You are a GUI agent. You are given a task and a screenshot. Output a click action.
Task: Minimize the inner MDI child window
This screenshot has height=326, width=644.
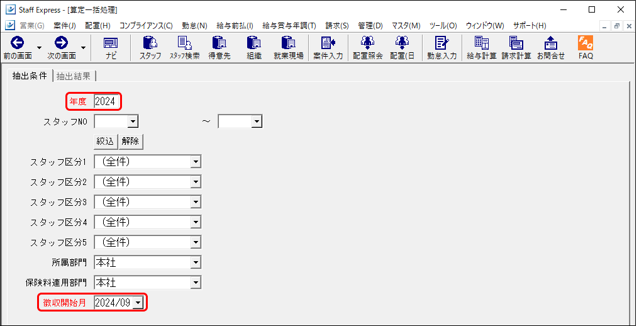click(604, 26)
